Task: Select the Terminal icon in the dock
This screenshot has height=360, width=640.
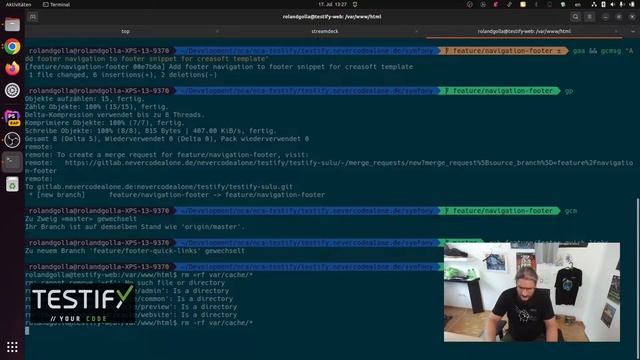Action: click(x=12, y=162)
